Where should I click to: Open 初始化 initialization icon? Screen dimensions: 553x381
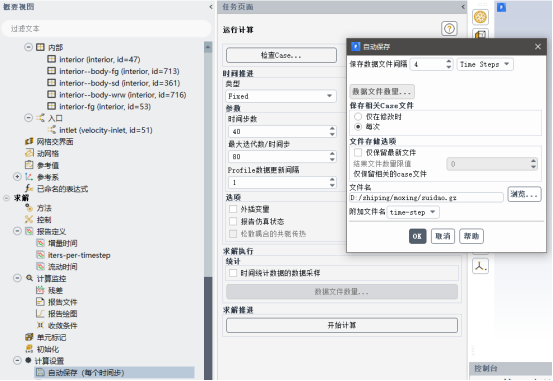click(x=29, y=349)
